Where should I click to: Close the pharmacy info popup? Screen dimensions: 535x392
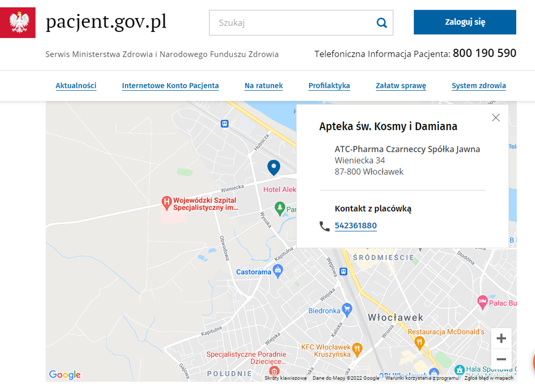coord(496,118)
